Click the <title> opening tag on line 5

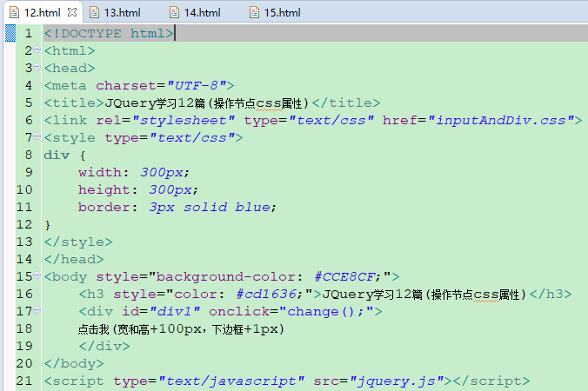[x=74, y=103]
